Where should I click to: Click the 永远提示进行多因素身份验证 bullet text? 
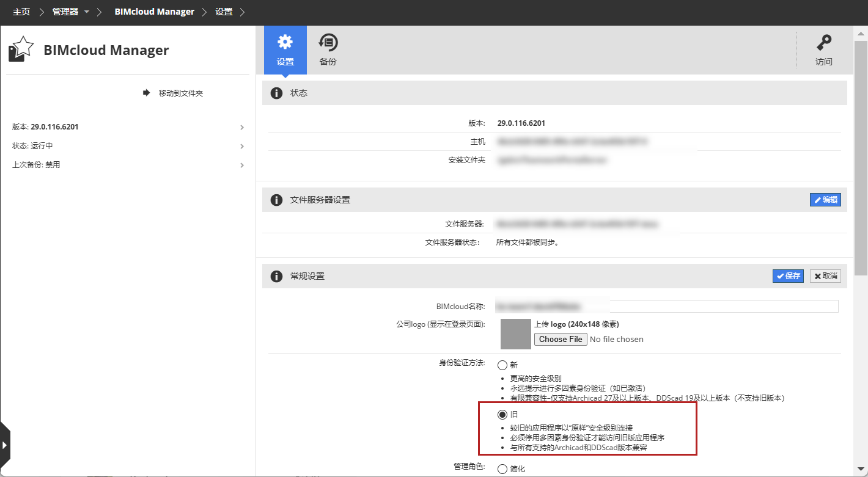pyautogui.click(x=578, y=388)
